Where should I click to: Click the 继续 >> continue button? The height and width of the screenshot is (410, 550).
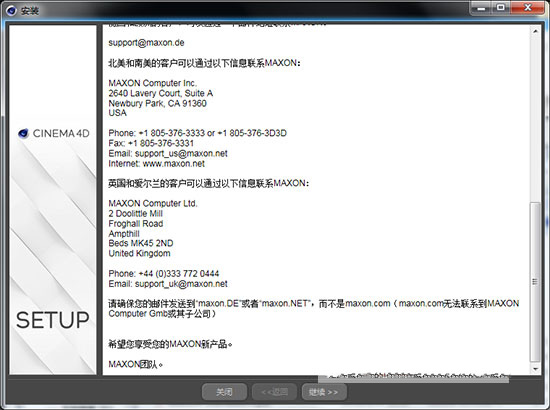tap(324, 392)
